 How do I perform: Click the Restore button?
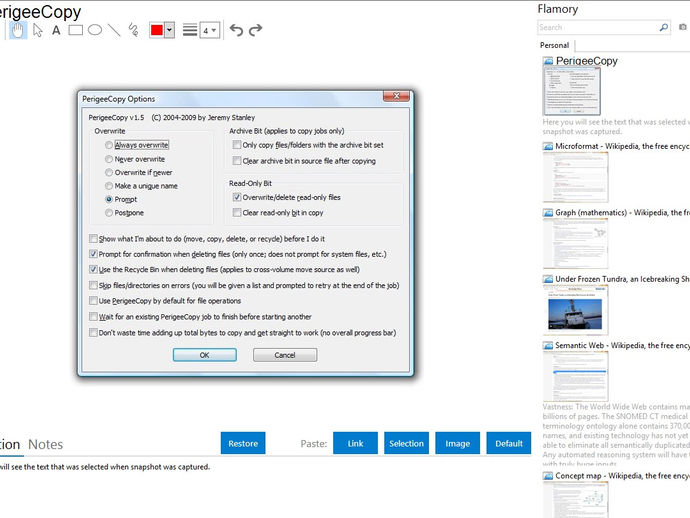tap(243, 443)
